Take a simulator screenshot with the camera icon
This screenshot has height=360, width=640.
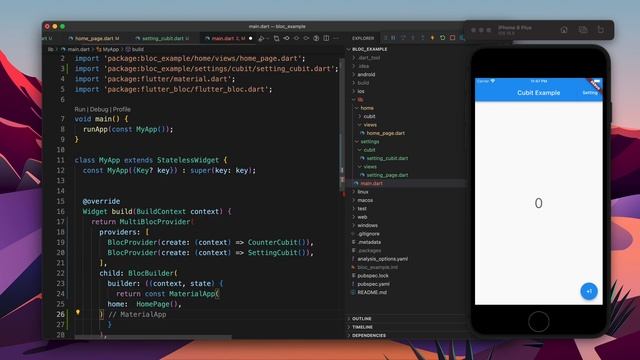583,30
